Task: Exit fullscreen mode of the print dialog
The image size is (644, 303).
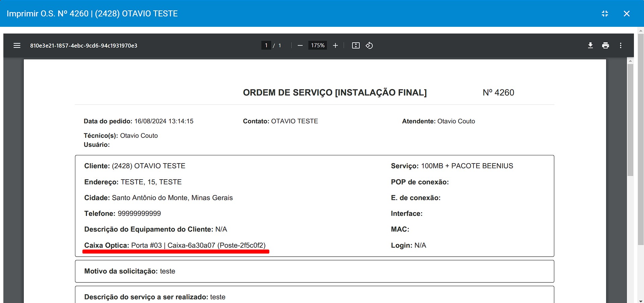Action: (x=605, y=14)
